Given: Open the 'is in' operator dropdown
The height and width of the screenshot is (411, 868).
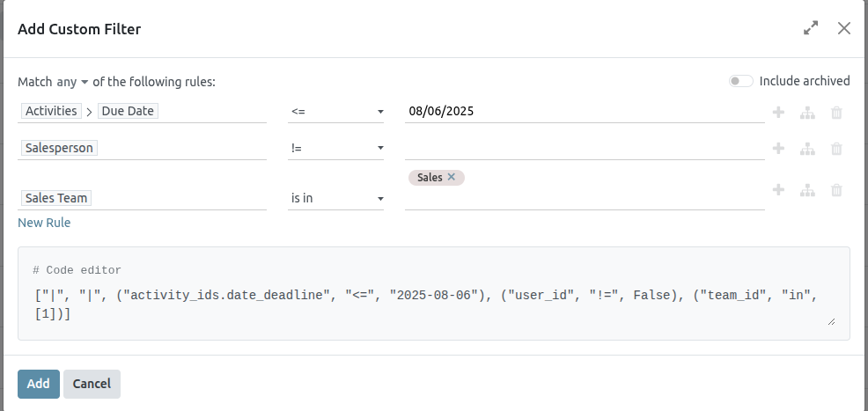Looking at the screenshot, I should pos(337,199).
